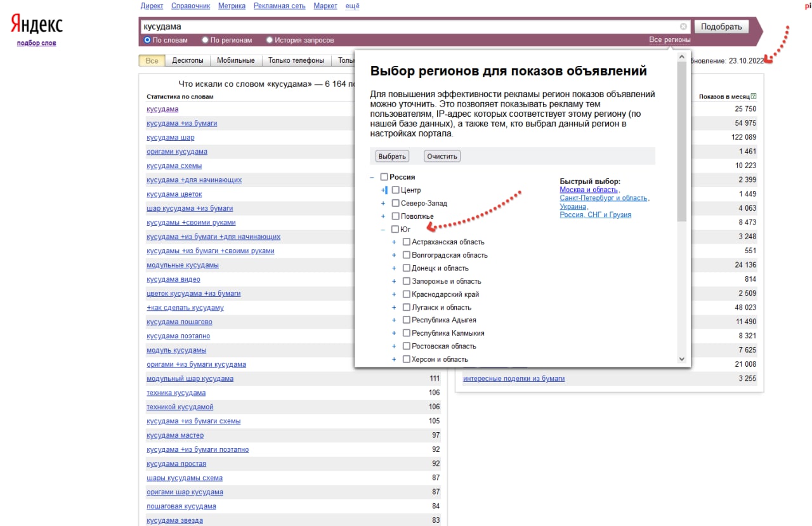Open the кусудама шар query link
The height and width of the screenshot is (526, 812).
pos(170,138)
